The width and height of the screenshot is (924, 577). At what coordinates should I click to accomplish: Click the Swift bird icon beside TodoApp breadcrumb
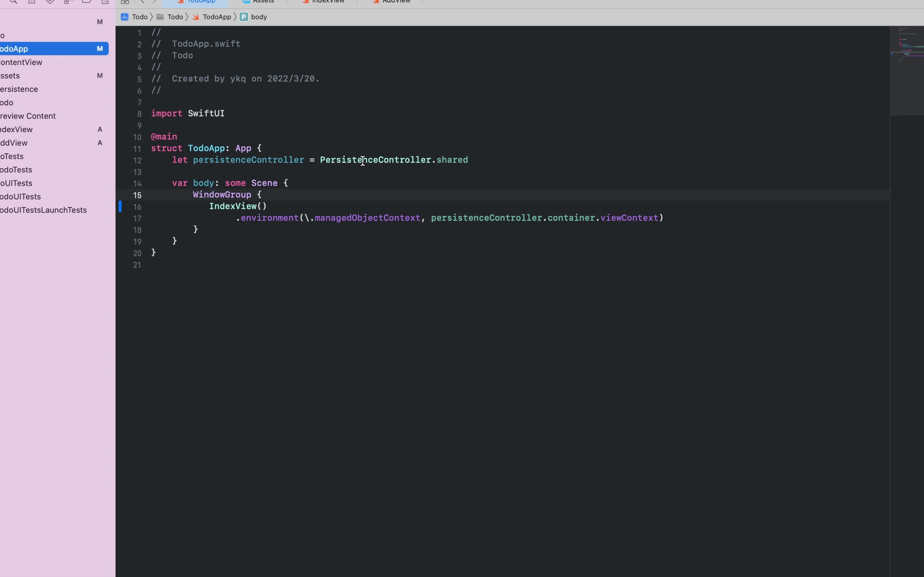(x=196, y=17)
